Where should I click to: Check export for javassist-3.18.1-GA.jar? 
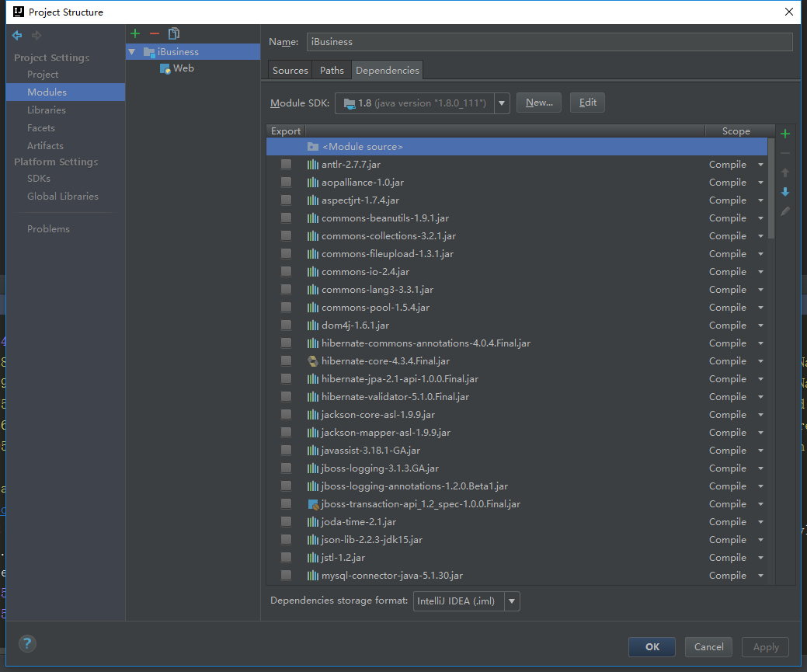(286, 450)
